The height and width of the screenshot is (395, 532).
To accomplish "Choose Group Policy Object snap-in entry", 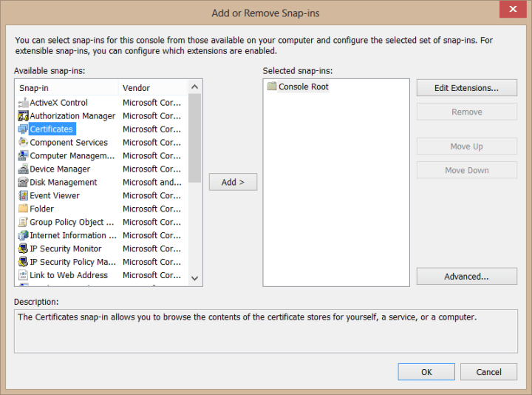I will click(x=72, y=223).
